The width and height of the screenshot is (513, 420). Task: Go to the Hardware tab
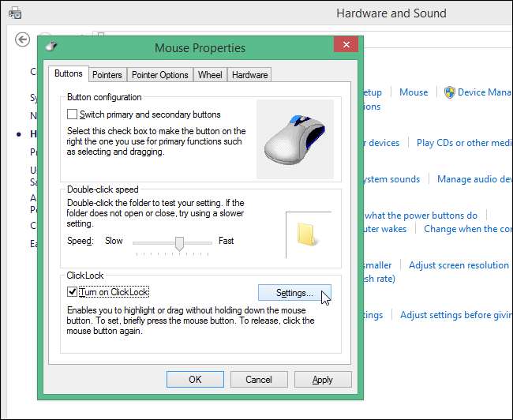pyautogui.click(x=249, y=75)
